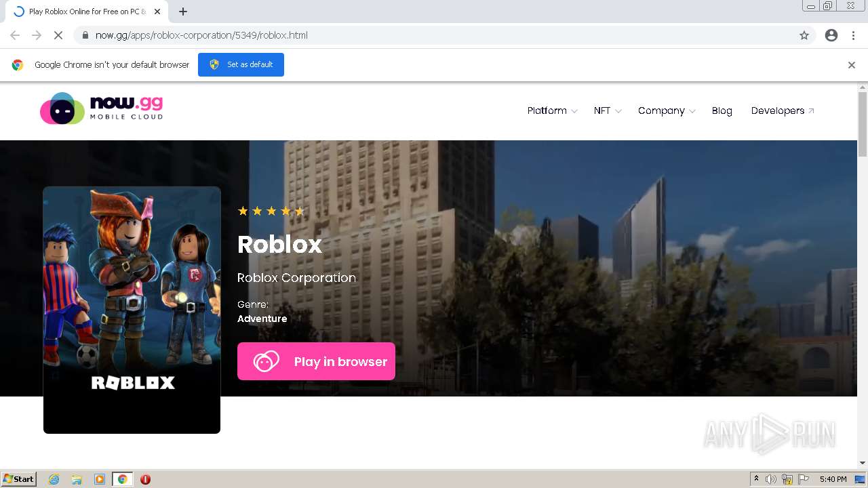Click the Show desktop button
The height and width of the screenshot is (488, 868).
point(860,479)
